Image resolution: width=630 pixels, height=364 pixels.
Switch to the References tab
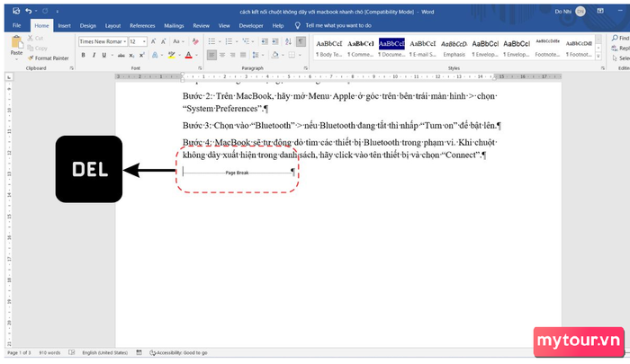[142, 25]
